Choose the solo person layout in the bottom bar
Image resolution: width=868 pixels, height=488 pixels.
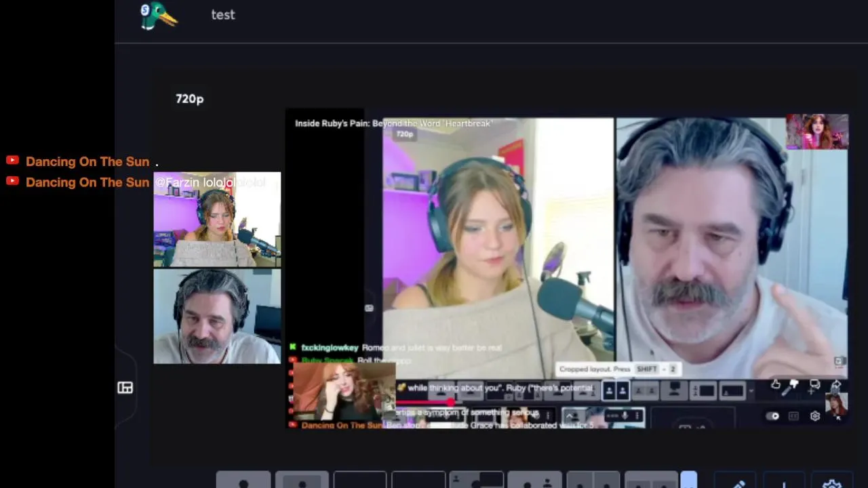243,480
